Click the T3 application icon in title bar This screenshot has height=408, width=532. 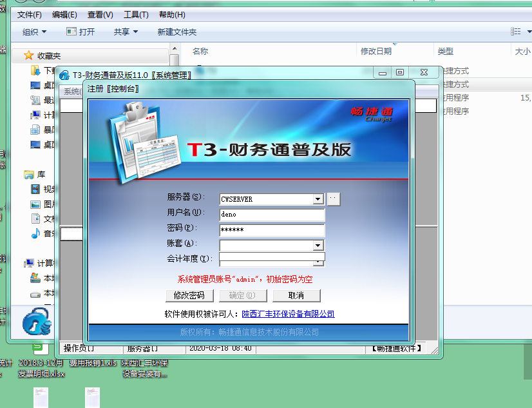(64, 75)
